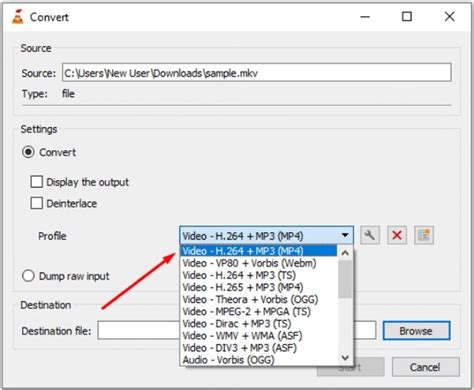Choose Audio - Vorbis (OGG) profile
This screenshot has width=474, height=390.
[x=259, y=360]
